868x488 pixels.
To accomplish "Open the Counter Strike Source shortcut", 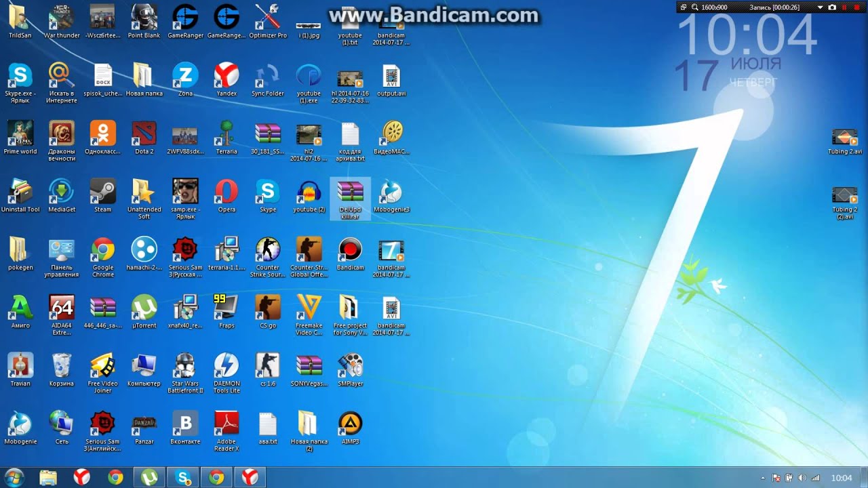I will [268, 258].
